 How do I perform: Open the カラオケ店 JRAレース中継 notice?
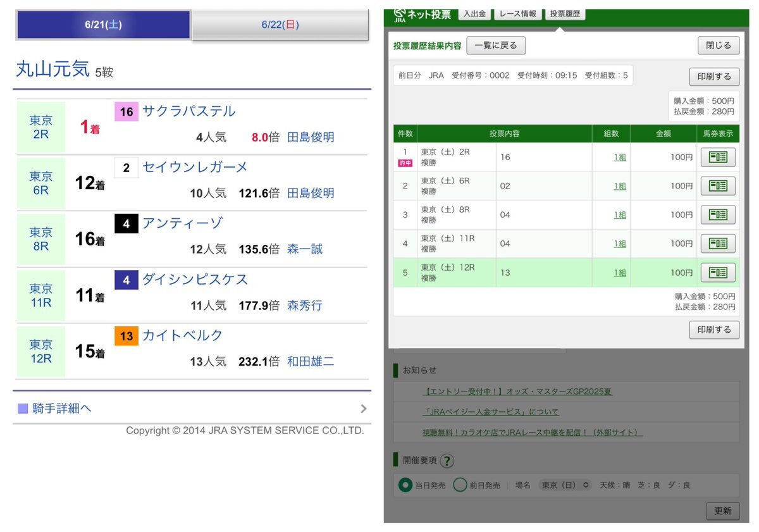[533, 433]
